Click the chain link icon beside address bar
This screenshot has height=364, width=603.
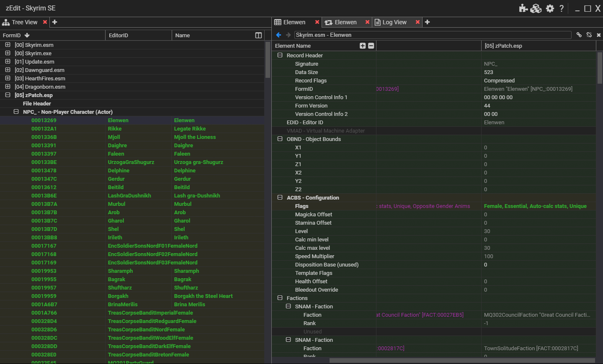coord(579,35)
